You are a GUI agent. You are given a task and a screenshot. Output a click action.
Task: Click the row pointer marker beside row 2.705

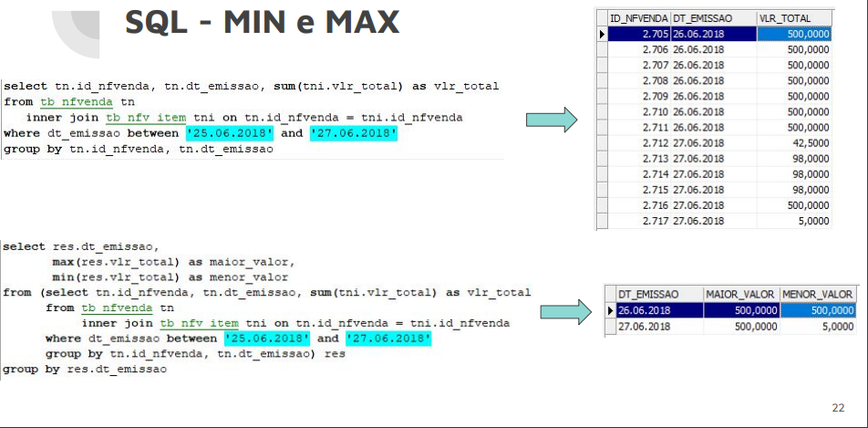click(602, 34)
